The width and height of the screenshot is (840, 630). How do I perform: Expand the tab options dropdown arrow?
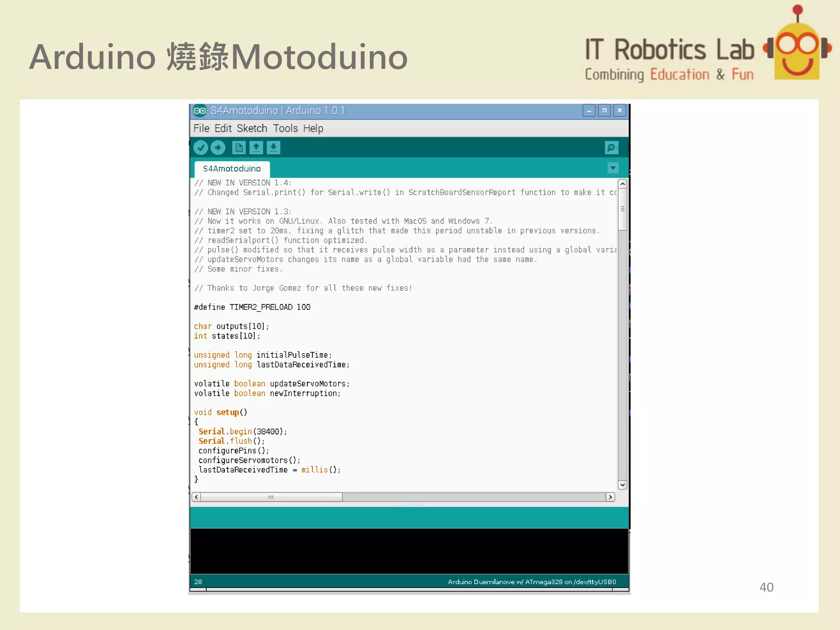coord(613,168)
